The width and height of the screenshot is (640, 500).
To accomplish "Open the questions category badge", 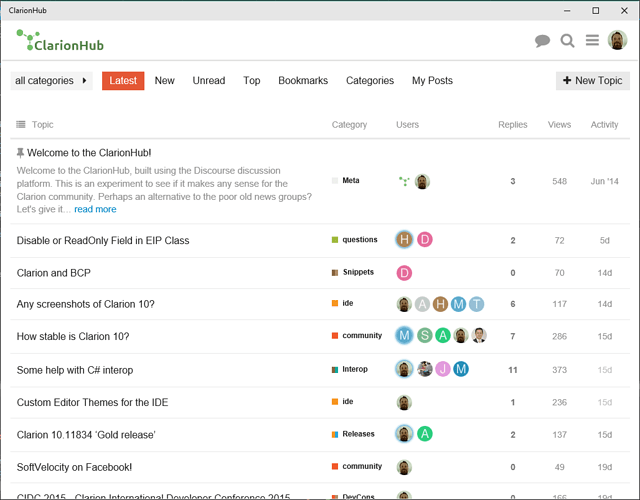I will tap(355, 240).
